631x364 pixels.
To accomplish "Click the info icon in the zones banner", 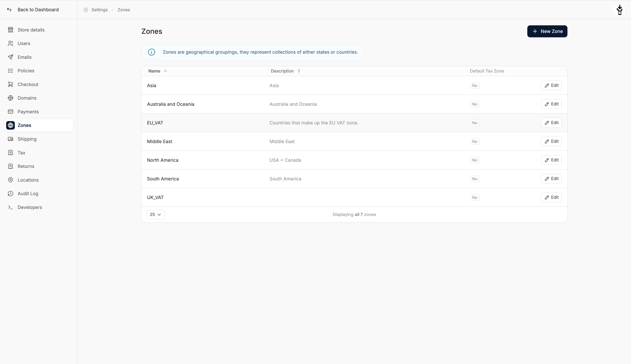I will 152,52.
